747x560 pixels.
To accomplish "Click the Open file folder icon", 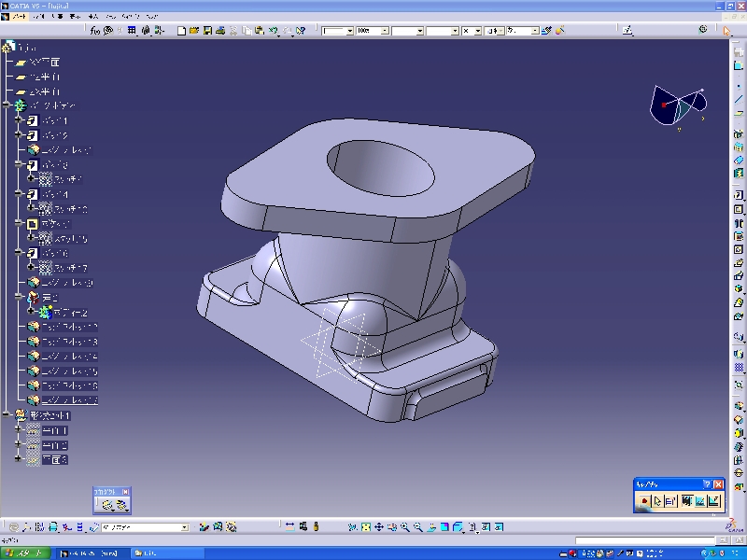I will tap(194, 31).
